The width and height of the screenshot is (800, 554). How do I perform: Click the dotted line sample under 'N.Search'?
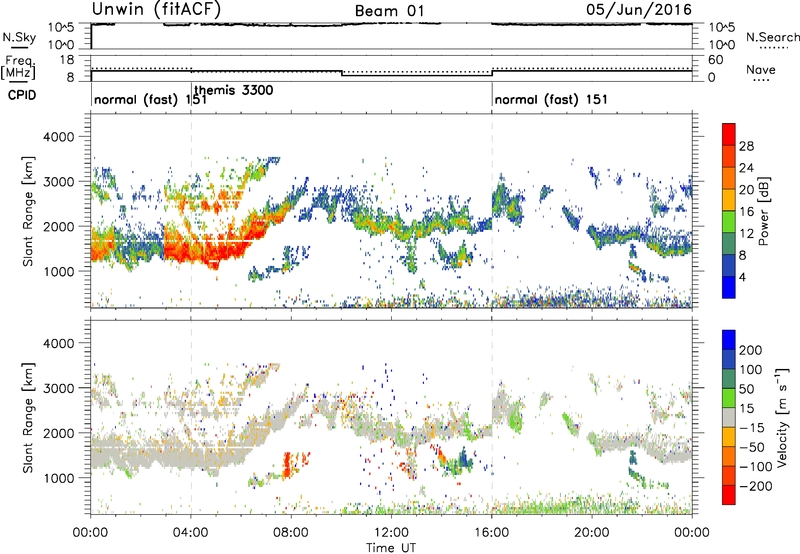click(774, 48)
